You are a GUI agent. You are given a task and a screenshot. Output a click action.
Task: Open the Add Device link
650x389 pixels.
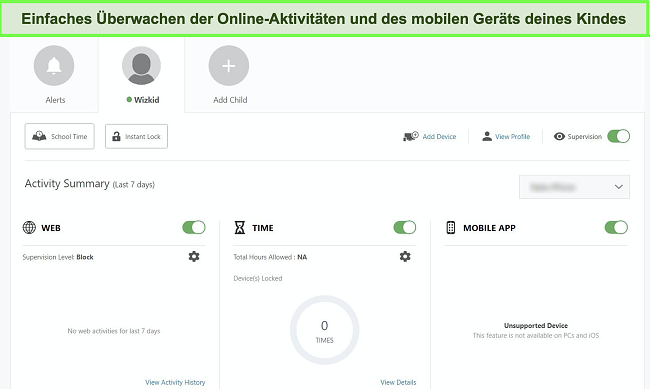point(439,136)
